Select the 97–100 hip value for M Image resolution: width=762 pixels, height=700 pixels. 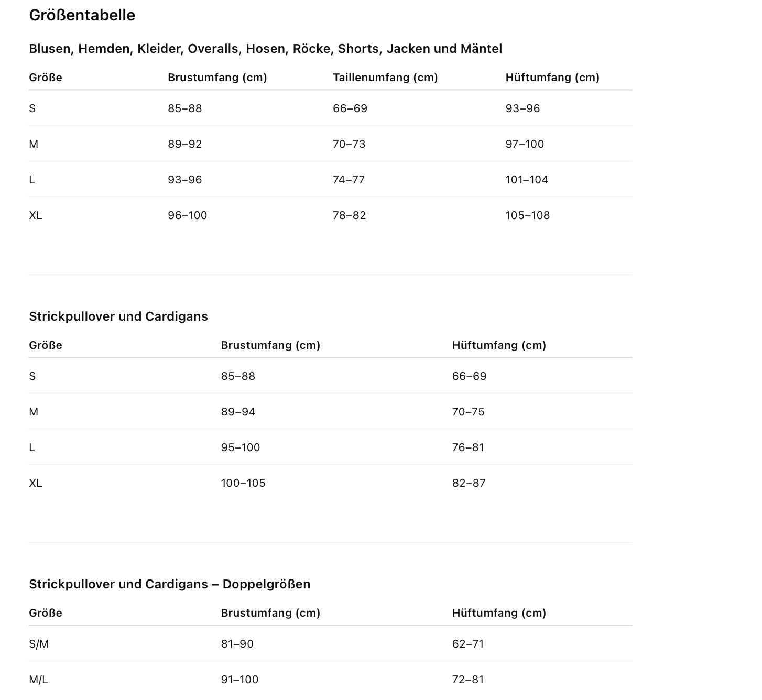525,144
